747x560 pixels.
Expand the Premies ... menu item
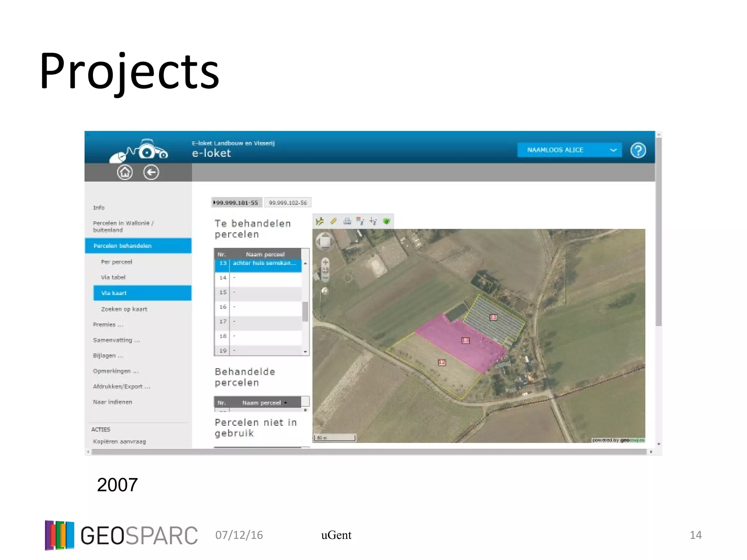click(x=108, y=324)
